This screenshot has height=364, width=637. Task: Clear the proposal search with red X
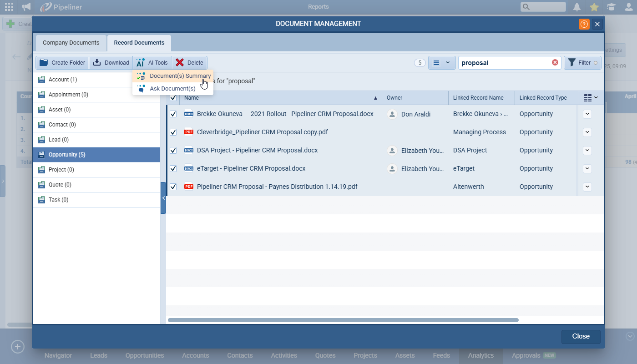(555, 63)
